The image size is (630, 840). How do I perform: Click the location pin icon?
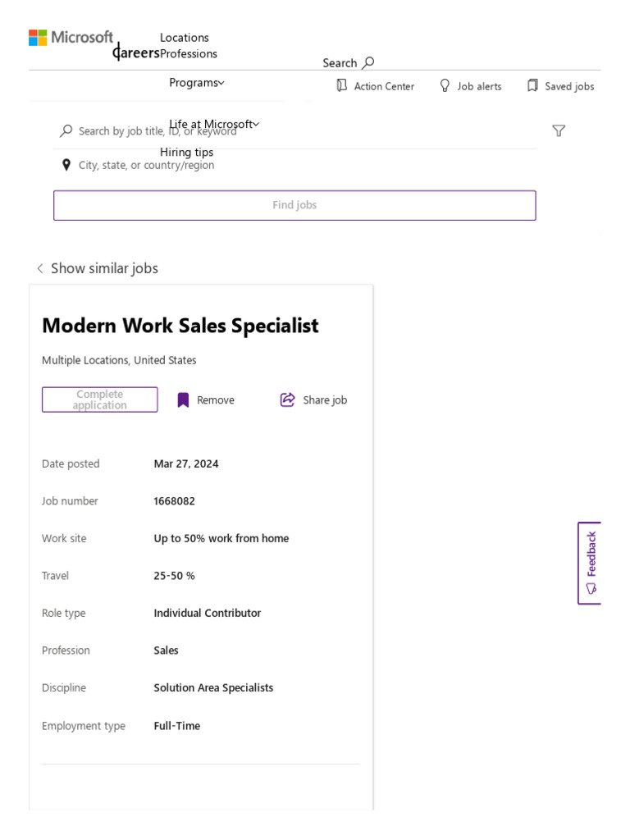point(66,165)
